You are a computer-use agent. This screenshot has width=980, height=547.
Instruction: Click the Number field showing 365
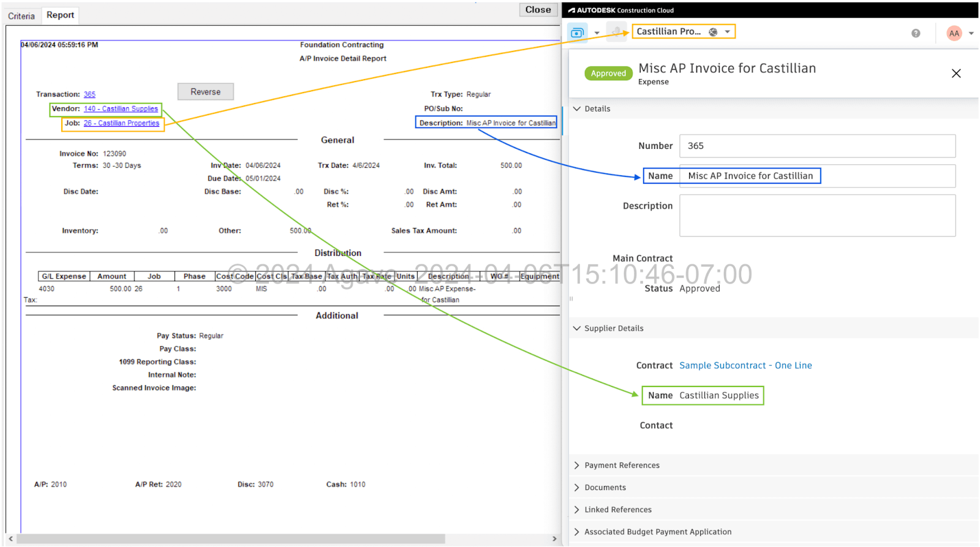click(817, 146)
